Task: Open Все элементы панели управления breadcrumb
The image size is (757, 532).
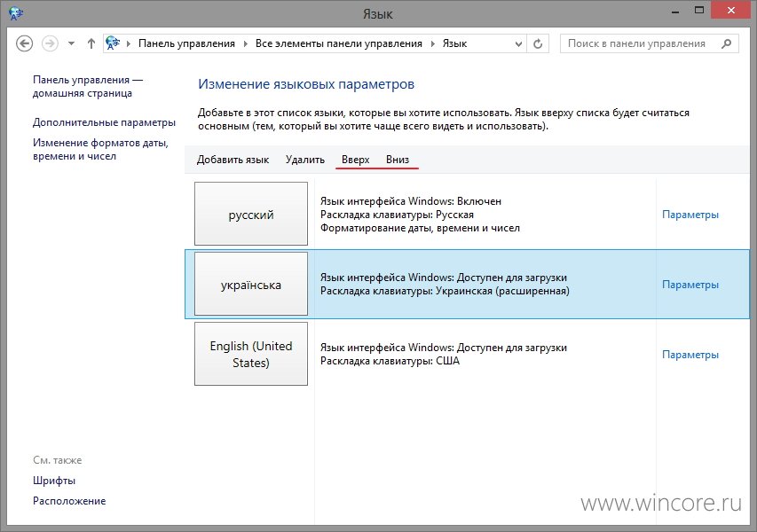Action: [x=338, y=43]
